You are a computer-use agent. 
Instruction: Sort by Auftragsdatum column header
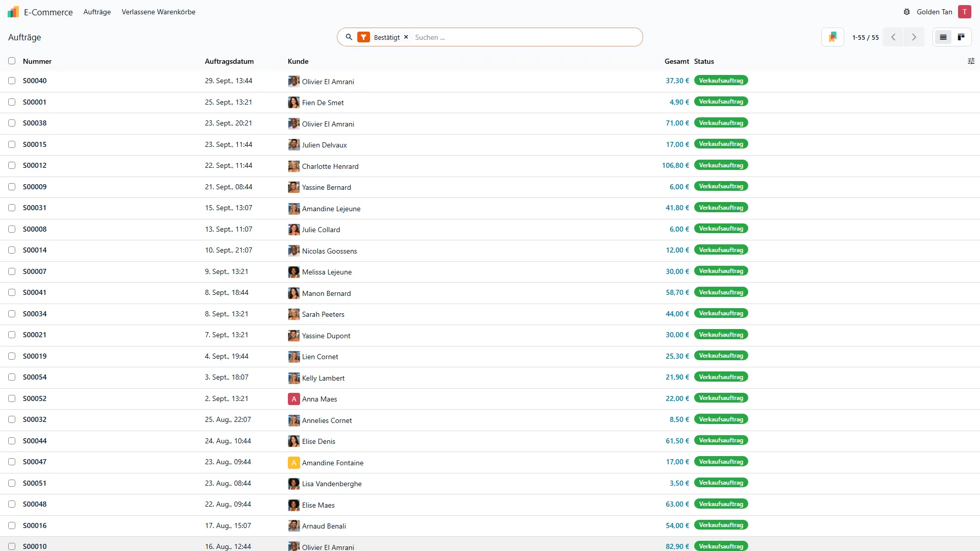point(229,61)
